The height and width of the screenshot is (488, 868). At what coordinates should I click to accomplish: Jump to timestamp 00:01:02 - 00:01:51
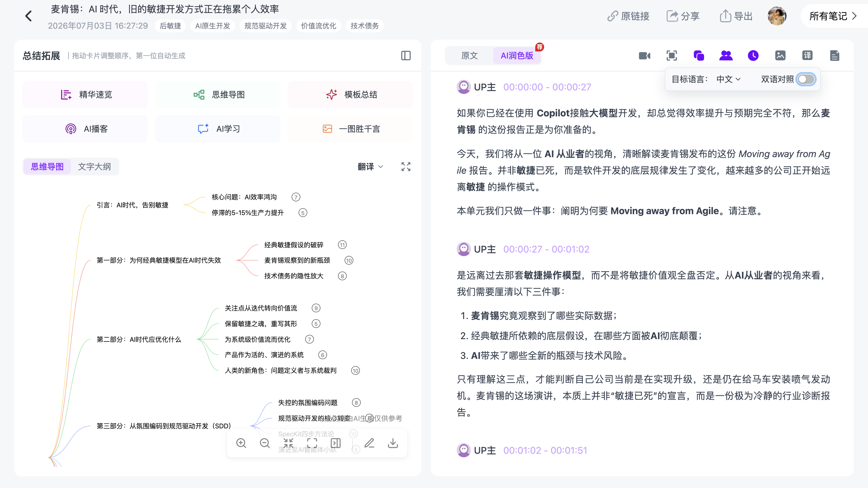[545, 450]
